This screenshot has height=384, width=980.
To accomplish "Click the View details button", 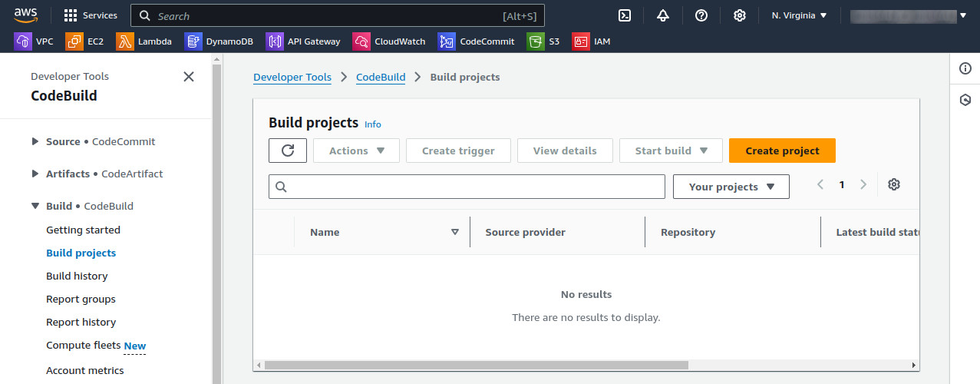I will click(x=565, y=151).
